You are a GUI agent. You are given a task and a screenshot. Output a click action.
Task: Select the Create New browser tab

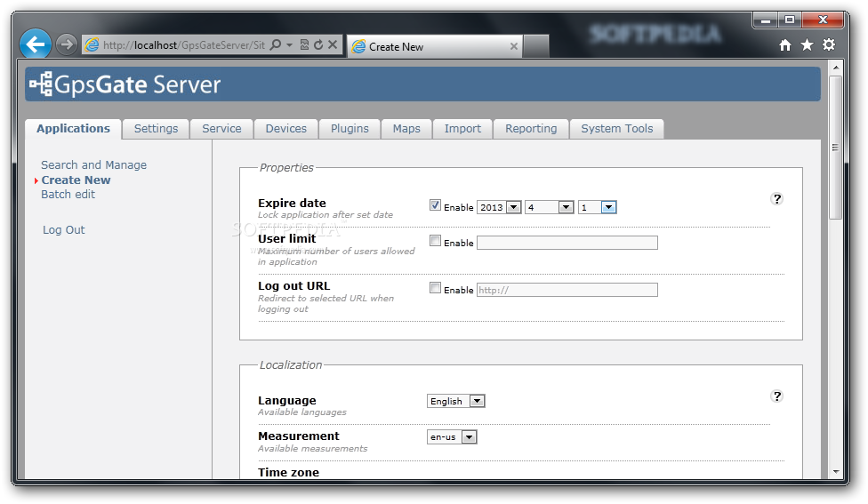pos(434,46)
